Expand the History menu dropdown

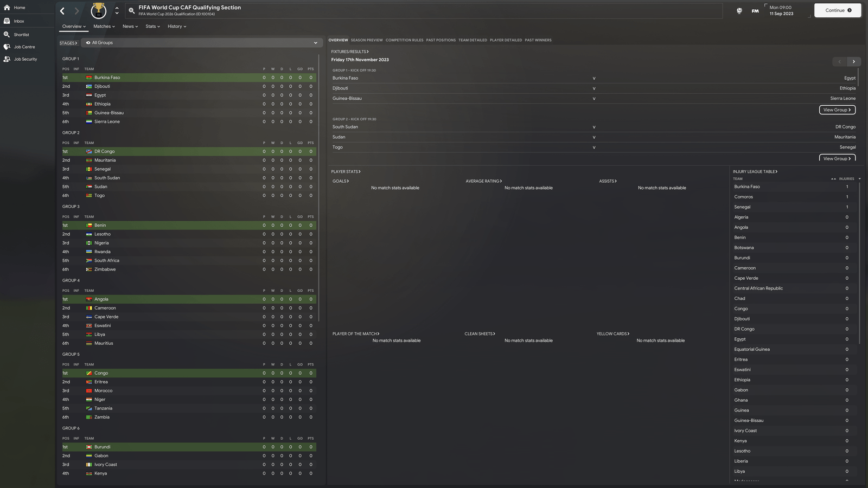[x=176, y=27]
